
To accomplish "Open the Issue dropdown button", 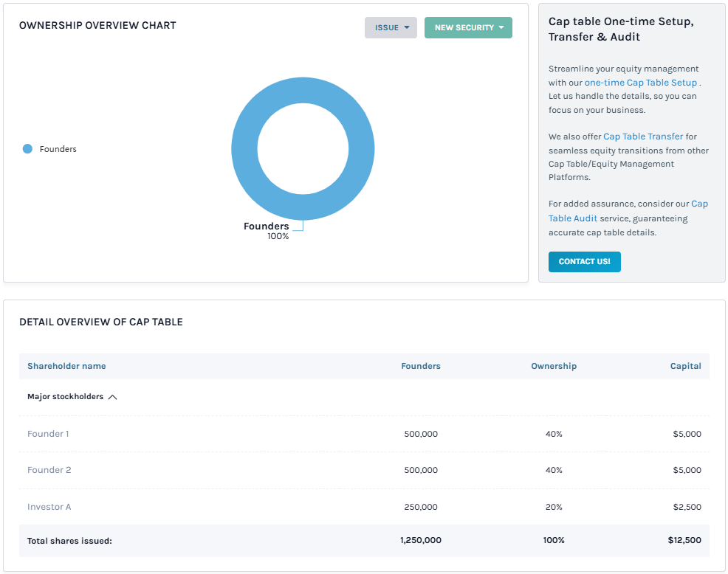I will coord(390,28).
